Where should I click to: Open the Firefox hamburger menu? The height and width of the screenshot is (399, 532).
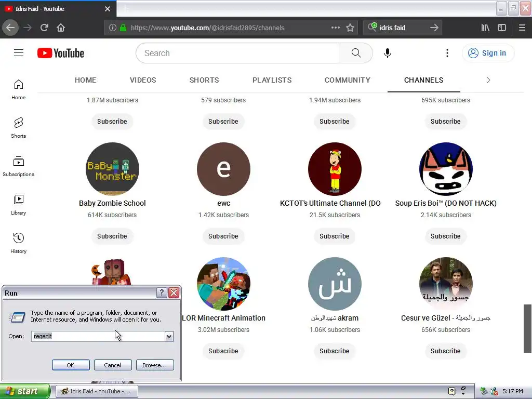click(x=522, y=28)
